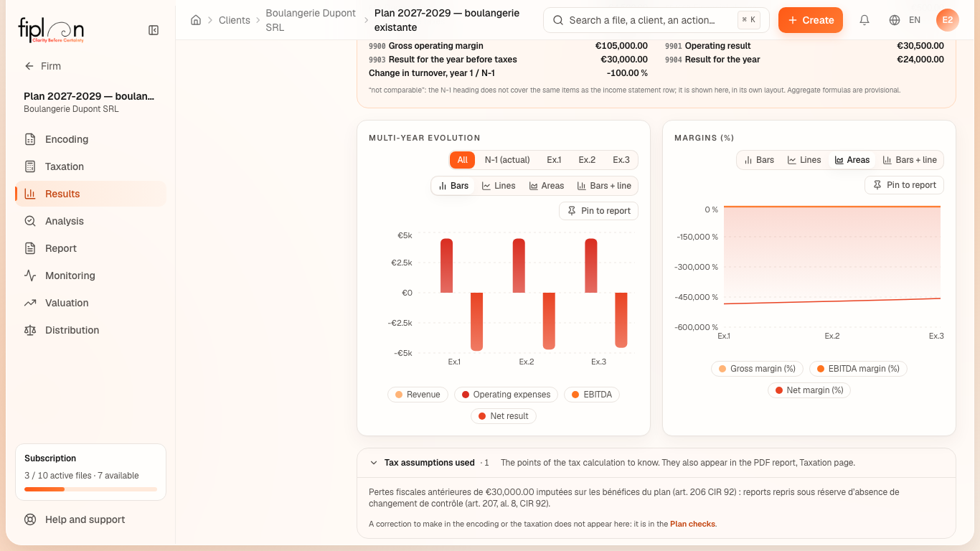This screenshot has height=551, width=980.
Task: Open Boulangerie Dupont SRL breadcrumb
Action: (x=311, y=20)
